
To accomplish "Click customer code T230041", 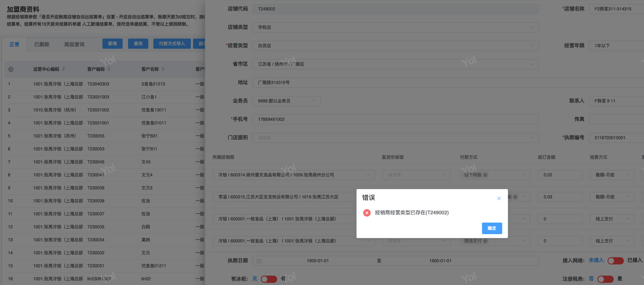I will pyautogui.click(x=96, y=175).
